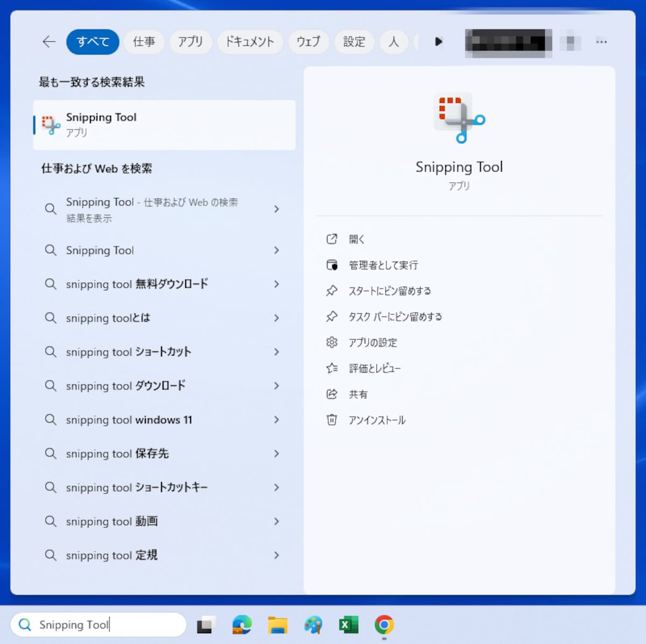Click the star icon beside 評価とレビュー

coord(332,368)
